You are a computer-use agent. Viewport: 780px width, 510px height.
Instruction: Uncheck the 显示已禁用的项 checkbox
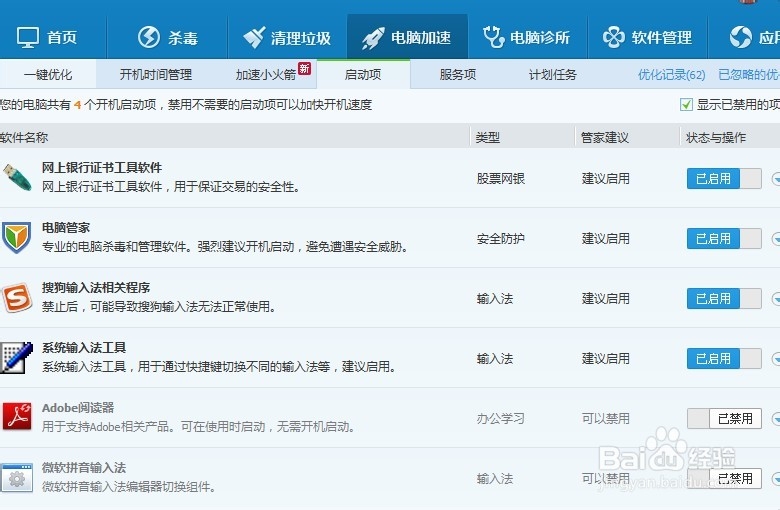click(x=686, y=104)
